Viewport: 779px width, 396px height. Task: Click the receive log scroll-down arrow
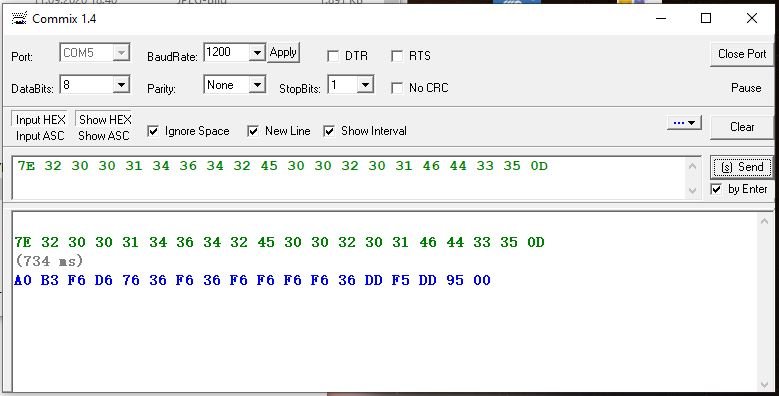765,385
